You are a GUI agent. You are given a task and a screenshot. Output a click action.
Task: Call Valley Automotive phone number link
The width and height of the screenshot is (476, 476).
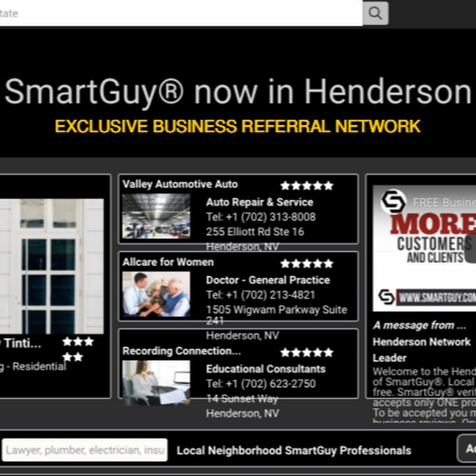point(261,217)
